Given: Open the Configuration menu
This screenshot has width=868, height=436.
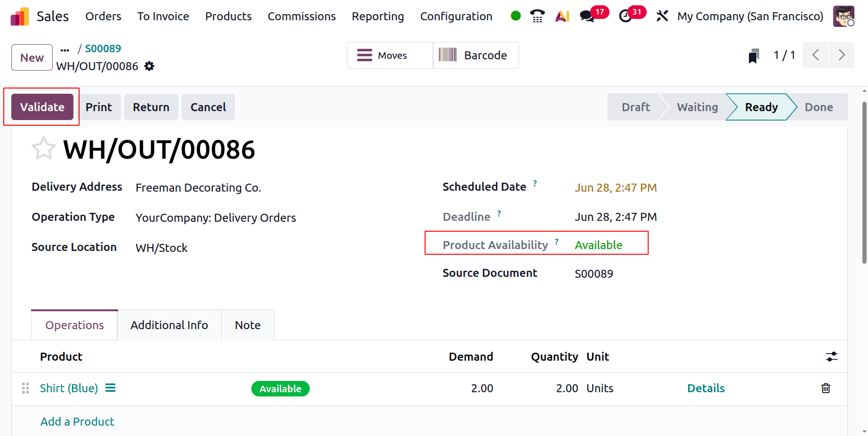Looking at the screenshot, I should 456,16.
